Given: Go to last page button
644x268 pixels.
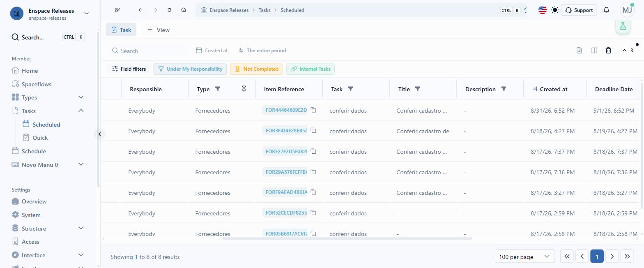Looking at the screenshot, I should 627,256.
